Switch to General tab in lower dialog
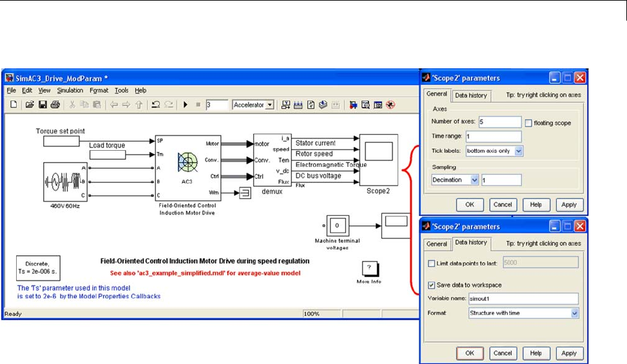 [x=437, y=244]
